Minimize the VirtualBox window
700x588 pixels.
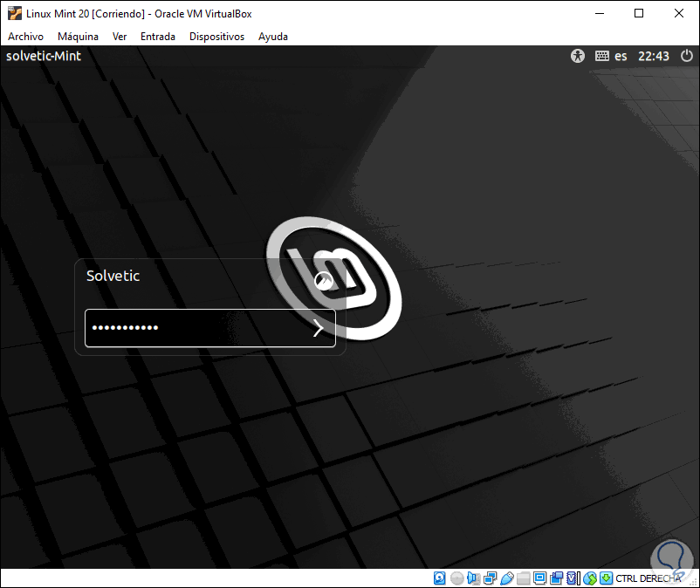(600, 13)
